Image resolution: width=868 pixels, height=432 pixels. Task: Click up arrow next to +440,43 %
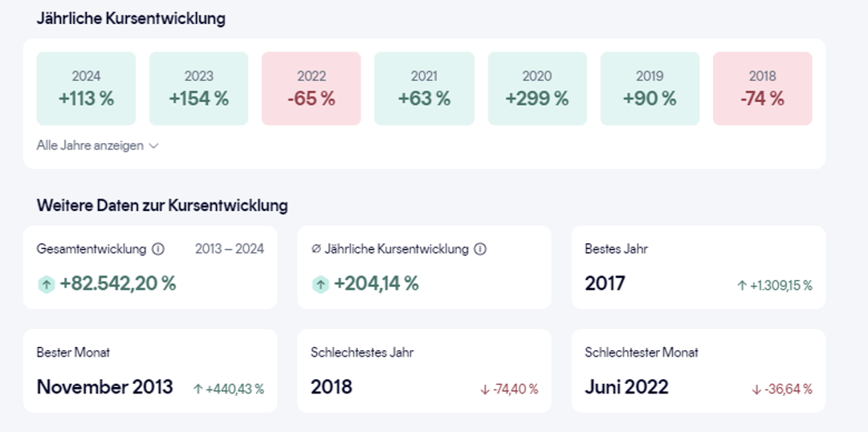(198, 389)
